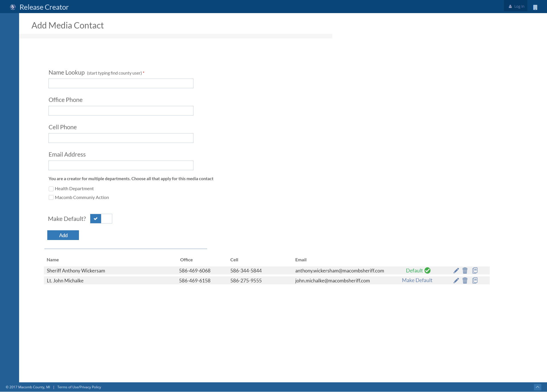The width and height of the screenshot is (547, 392).
Task: Open the Log In link
Action: pos(516,6)
